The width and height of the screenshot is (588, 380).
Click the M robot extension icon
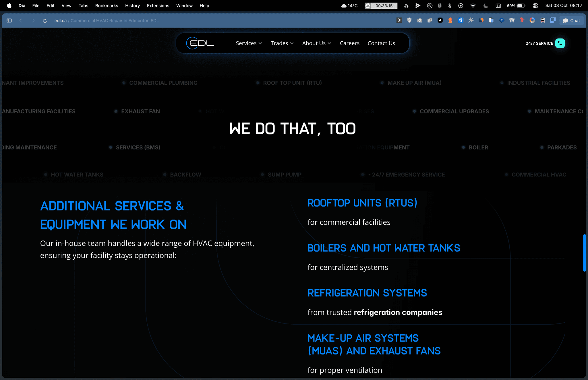click(x=543, y=20)
